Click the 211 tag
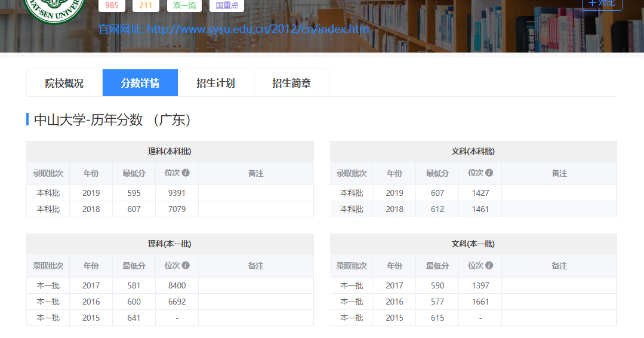 click(146, 5)
